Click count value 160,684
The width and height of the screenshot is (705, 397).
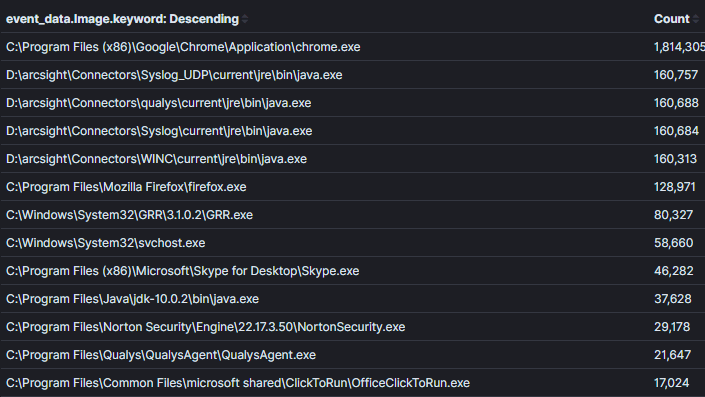coord(676,131)
